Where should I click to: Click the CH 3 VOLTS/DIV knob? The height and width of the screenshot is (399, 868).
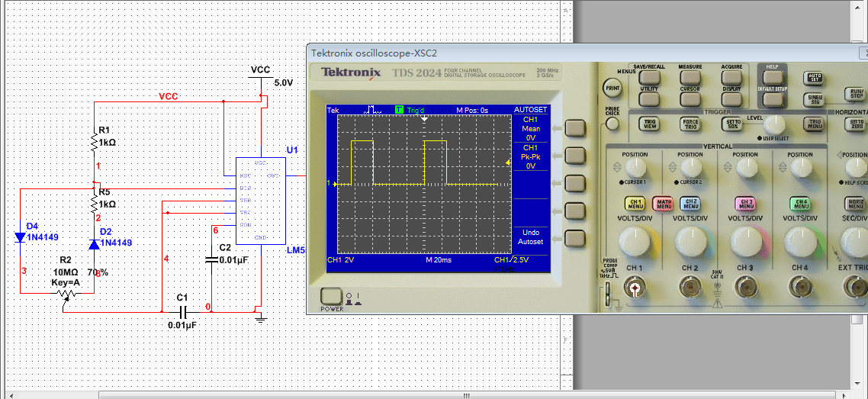745,241
